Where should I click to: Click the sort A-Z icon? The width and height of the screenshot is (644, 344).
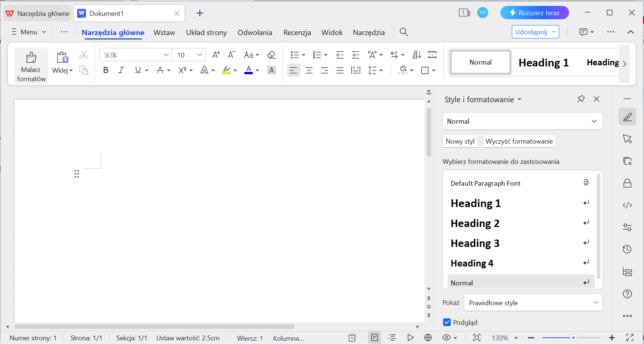pos(417,55)
